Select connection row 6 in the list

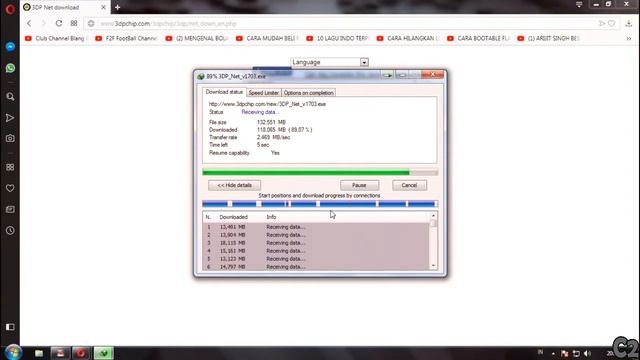point(316,267)
